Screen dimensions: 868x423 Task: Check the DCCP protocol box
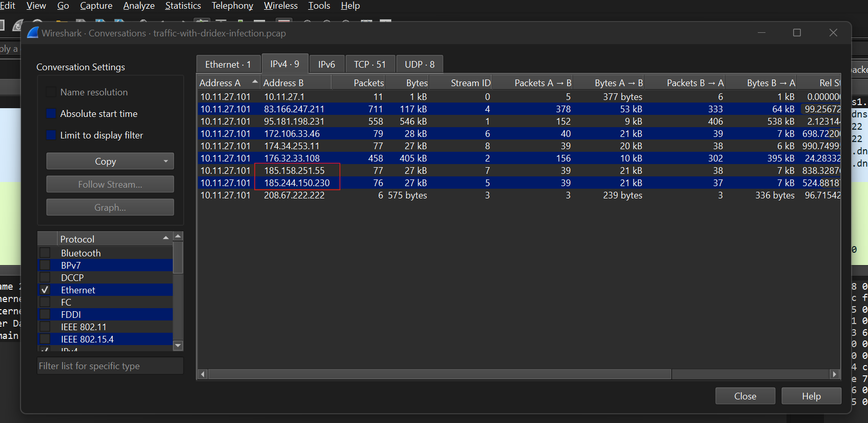[45, 277]
